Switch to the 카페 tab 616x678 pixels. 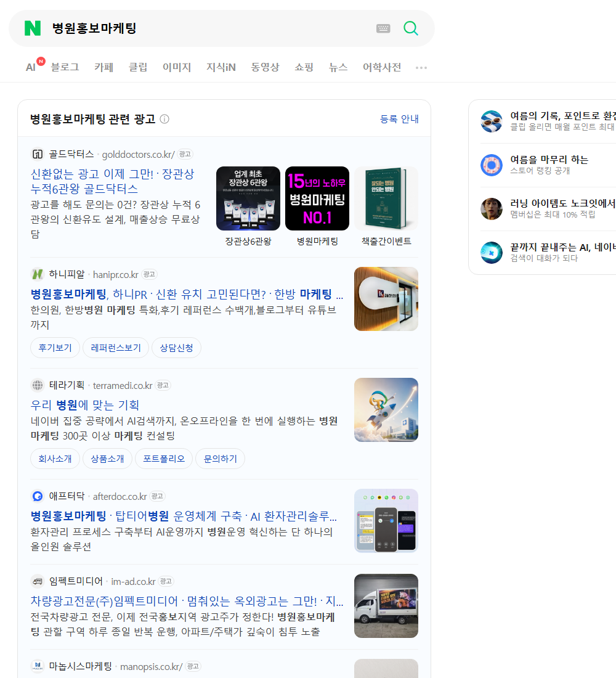point(103,67)
